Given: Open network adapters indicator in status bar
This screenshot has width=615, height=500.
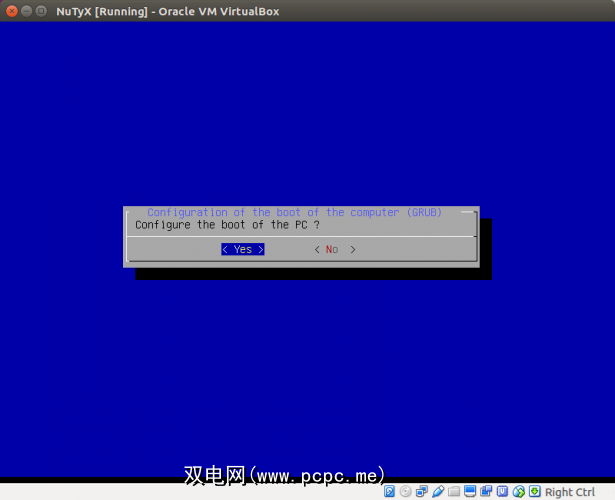Looking at the screenshot, I should point(422,491).
